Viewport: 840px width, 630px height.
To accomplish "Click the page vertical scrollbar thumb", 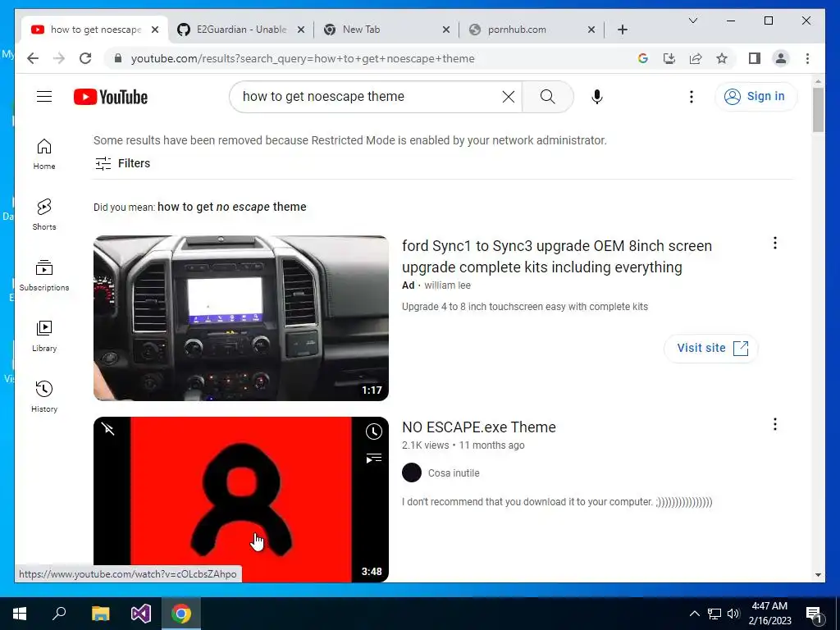I will [818, 110].
